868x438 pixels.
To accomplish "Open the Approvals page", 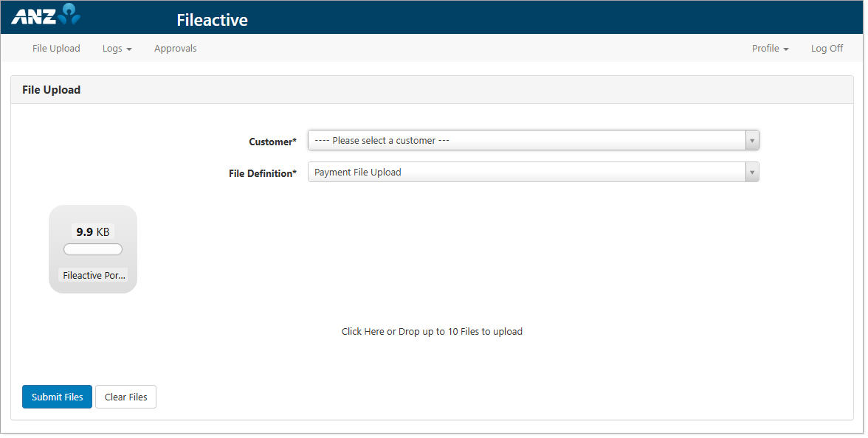I will coord(175,48).
